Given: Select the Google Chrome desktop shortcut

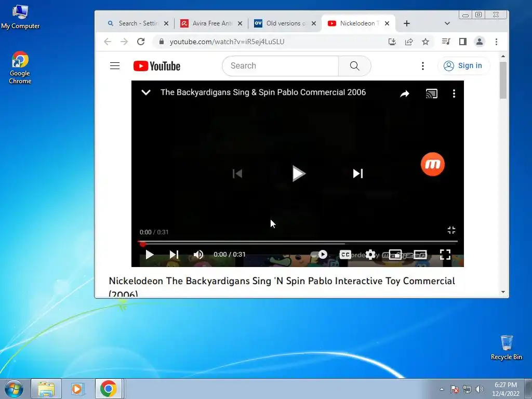Looking at the screenshot, I should (20, 68).
